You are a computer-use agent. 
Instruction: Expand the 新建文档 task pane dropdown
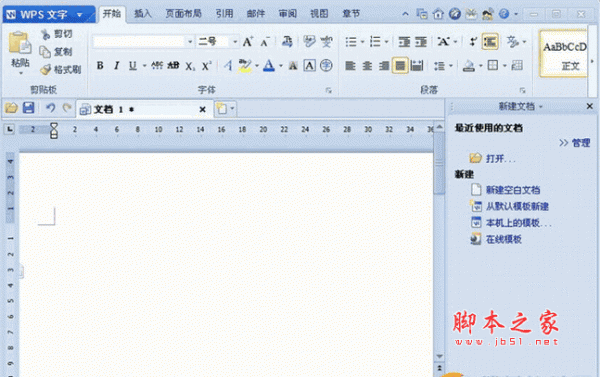[541, 107]
